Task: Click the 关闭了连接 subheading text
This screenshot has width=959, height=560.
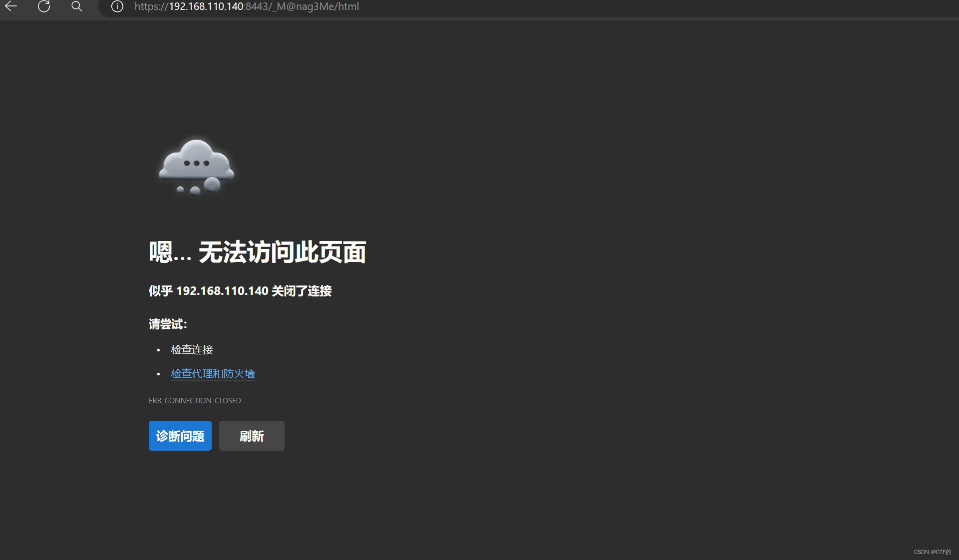Action: coord(302,291)
